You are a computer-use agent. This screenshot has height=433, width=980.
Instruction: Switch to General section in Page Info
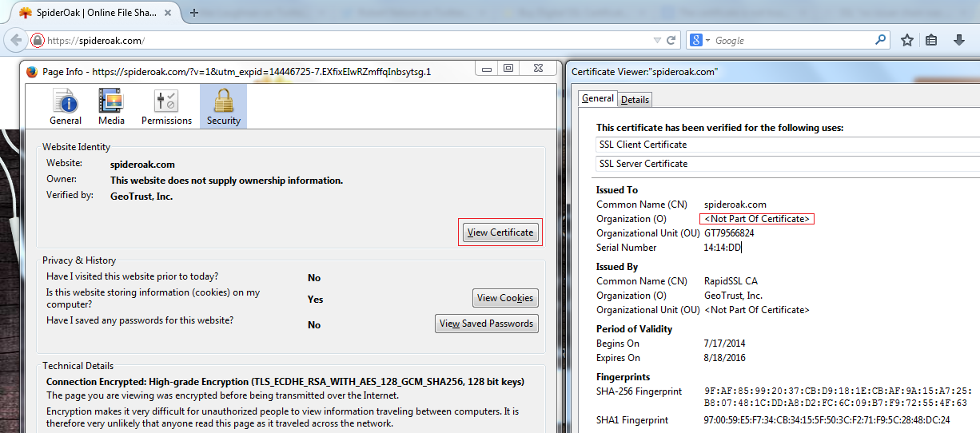click(x=66, y=107)
